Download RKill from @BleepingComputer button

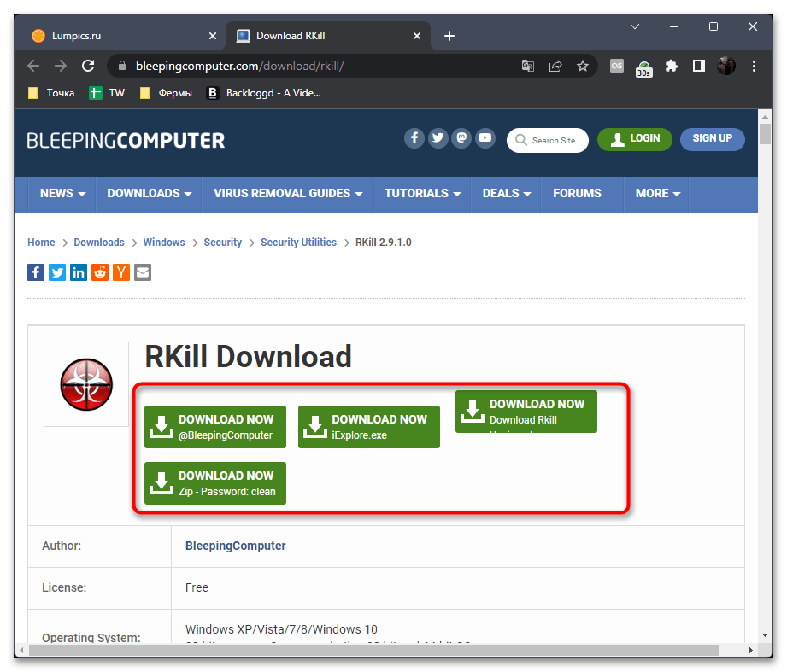(x=214, y=427)
